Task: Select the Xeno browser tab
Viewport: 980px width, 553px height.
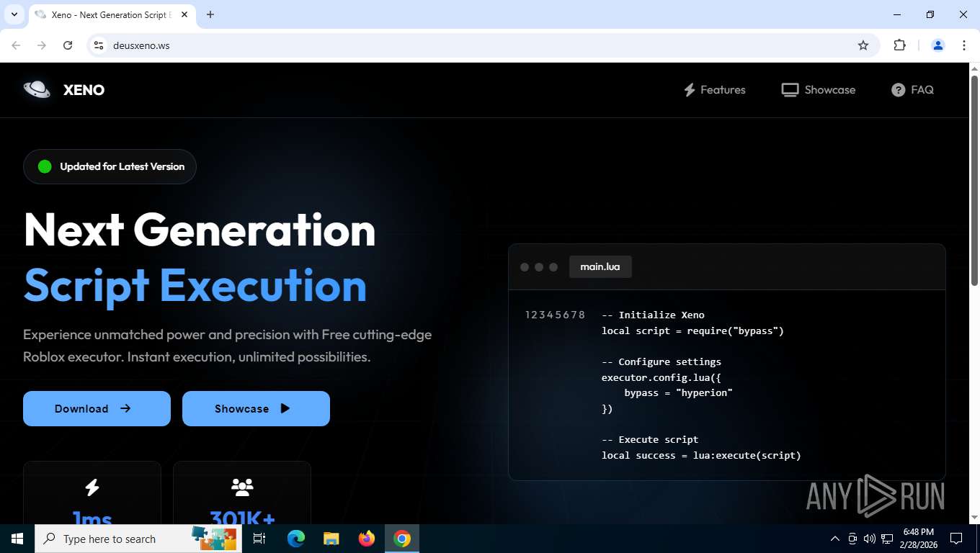Action: coord(112,14)
